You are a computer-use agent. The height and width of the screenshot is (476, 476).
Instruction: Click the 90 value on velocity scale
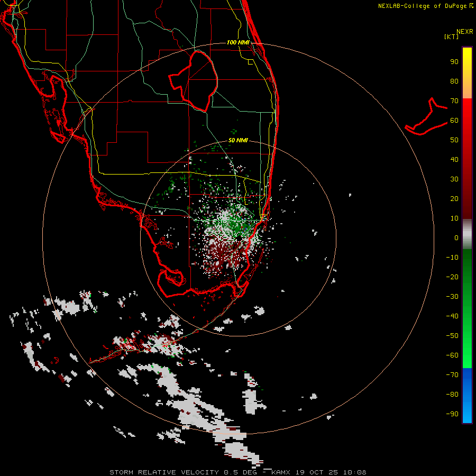tap(454, 62)
